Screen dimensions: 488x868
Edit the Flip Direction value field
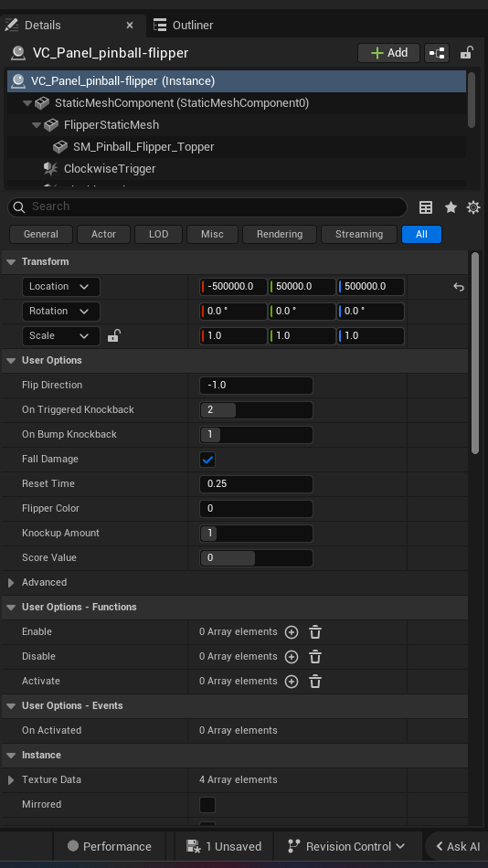pyautogui.click(x=256, y=386)
